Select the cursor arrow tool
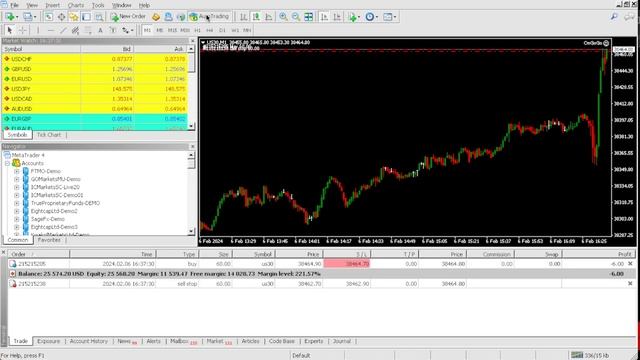The width and height of the screenshot is (640, 360). [x=9, y=30]
